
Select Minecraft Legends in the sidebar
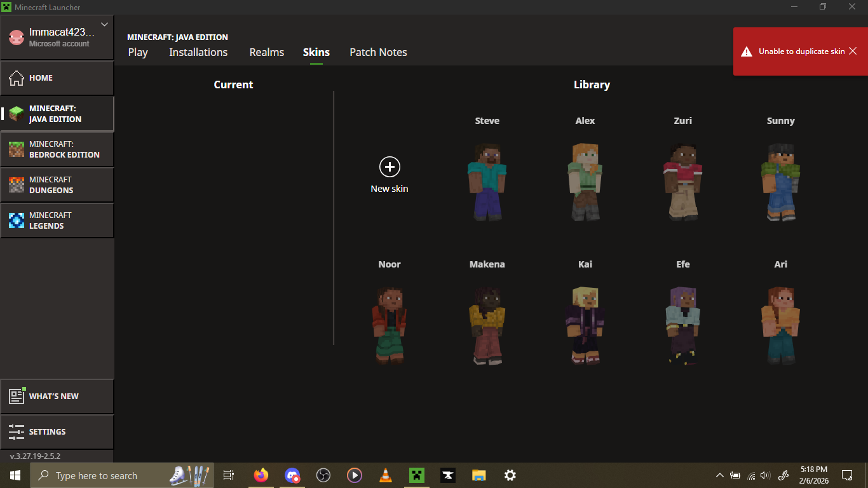tap(57, 220)
